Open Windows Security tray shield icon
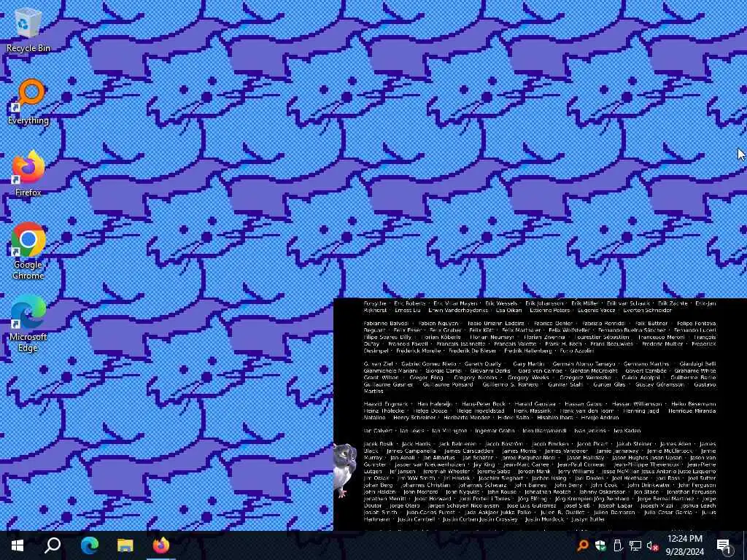The height and width of the screenshot is (560, 747). (x=600, y=545)
